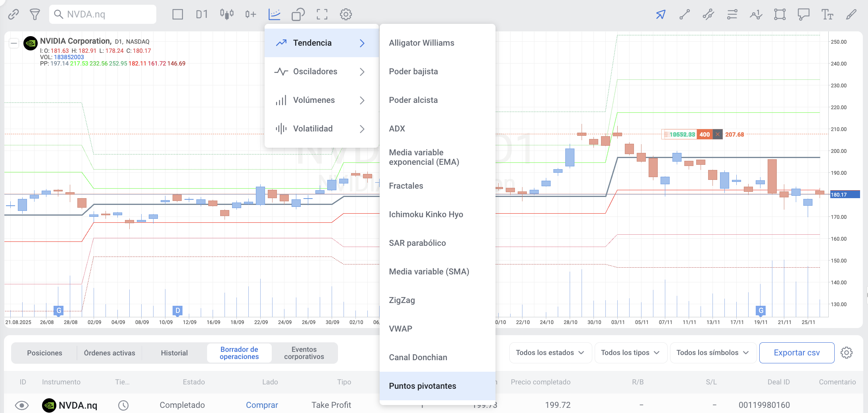Click the Comprar link in NVDA.nq row
868x413 pixels.
pos(262,405)
